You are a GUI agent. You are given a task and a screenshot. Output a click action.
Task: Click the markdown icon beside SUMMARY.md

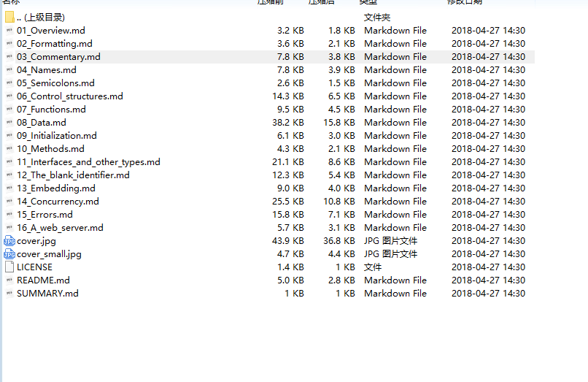[x=9, y=294]
